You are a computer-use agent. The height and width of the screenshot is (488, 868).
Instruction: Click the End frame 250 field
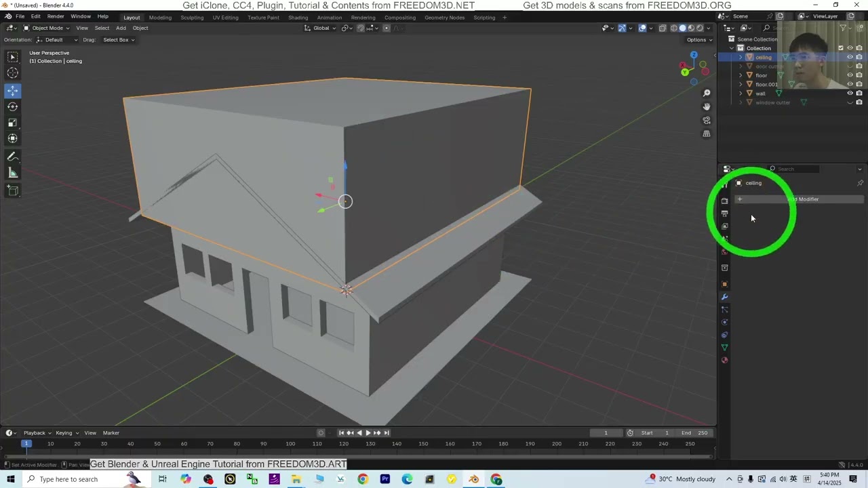click(x=695, y=433)
